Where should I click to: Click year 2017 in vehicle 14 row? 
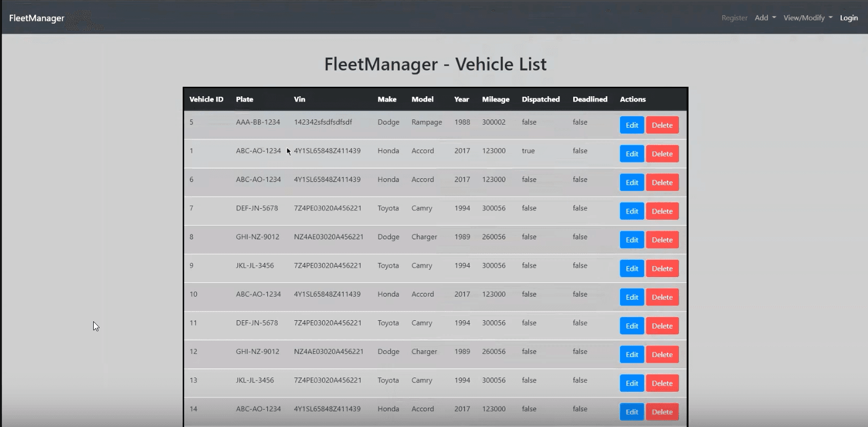462,409
